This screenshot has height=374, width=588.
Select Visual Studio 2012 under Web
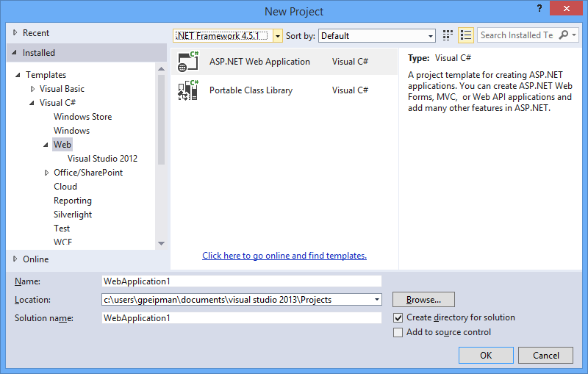(x=102, y=159)
